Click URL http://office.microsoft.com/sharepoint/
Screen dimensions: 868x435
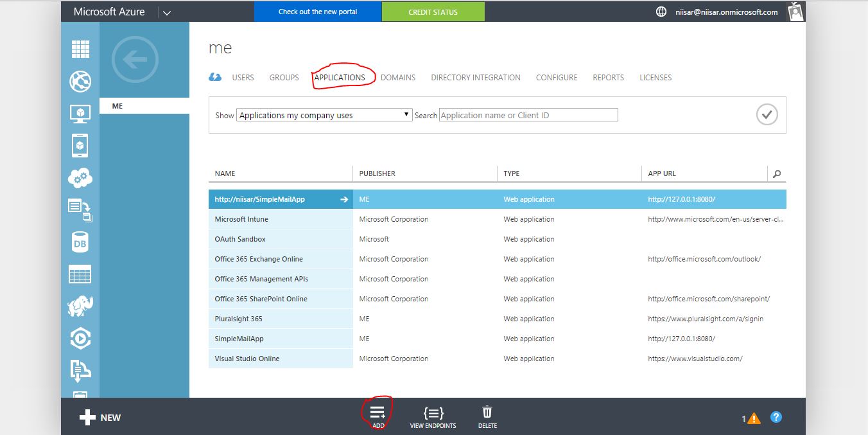pos(709,299)
